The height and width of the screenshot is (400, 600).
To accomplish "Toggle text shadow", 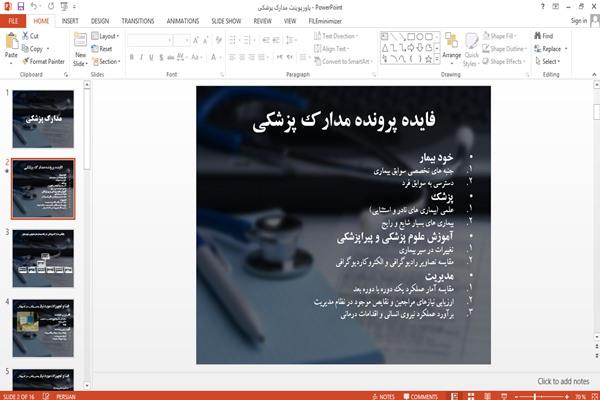I will (x=161, y=57).
